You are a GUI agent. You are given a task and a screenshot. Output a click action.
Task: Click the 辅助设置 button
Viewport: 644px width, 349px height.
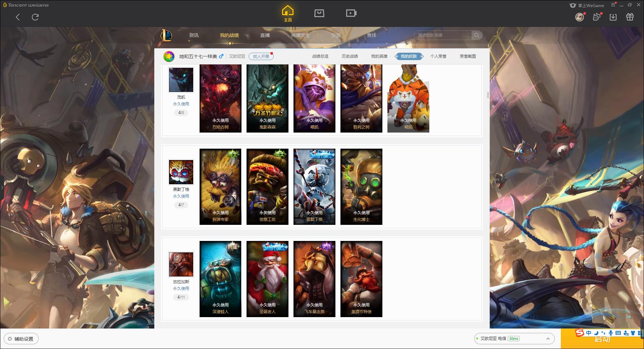(x=21, y=339)
